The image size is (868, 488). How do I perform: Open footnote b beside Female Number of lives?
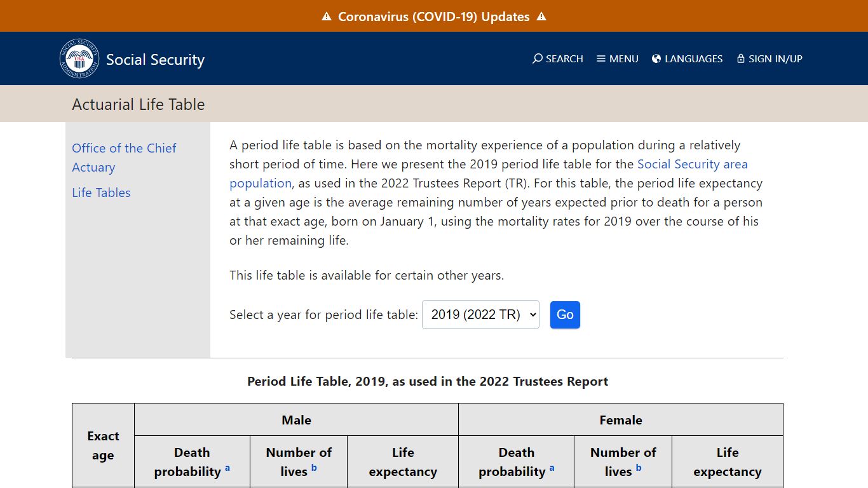point(639,468)
